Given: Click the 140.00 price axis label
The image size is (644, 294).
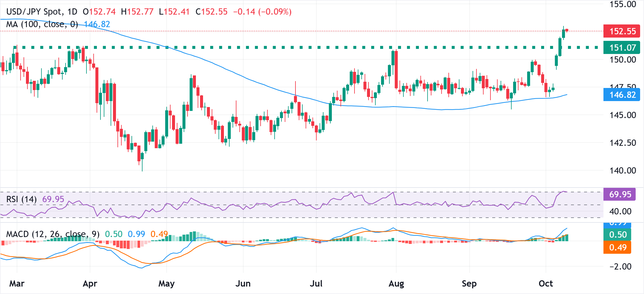Looking at the screenshot, I should click(x=623, y=171).
